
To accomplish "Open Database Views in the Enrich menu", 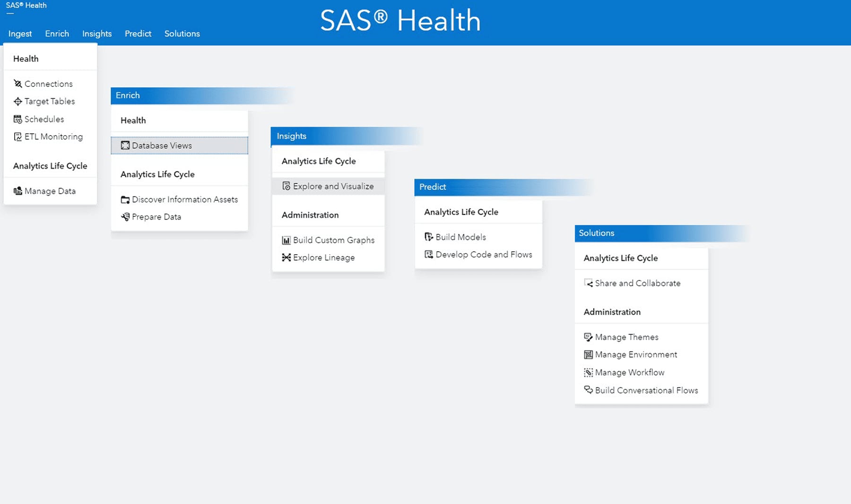I will click(161, 145).
